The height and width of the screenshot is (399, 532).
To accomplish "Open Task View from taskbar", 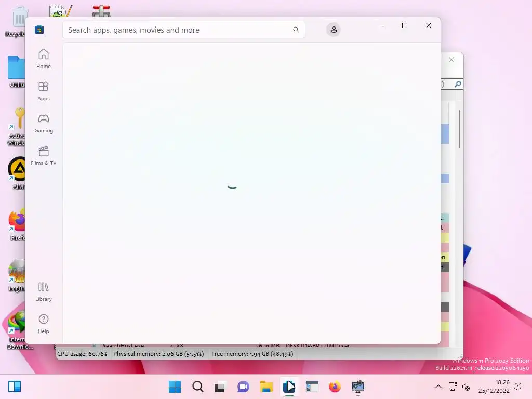I will (220, 387).
